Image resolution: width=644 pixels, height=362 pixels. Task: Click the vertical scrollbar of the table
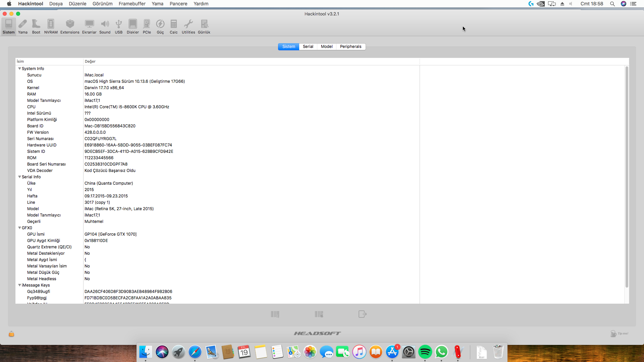coord(626,177)
